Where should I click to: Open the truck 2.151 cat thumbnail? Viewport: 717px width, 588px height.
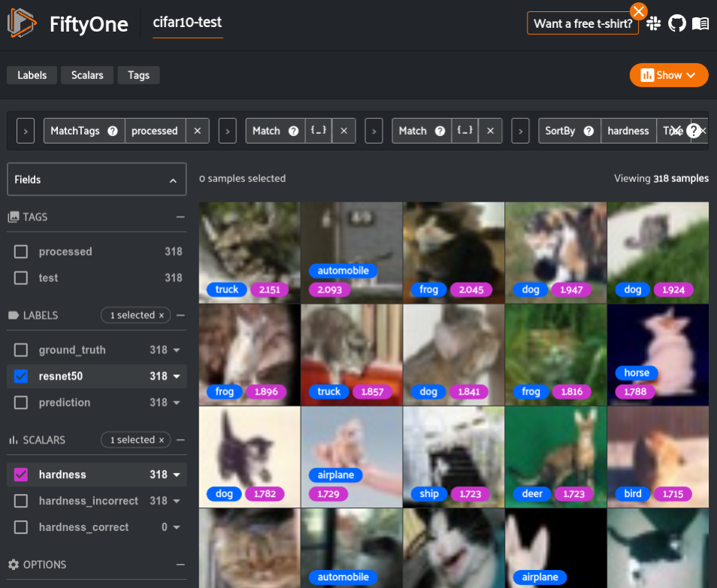point(250,253)
